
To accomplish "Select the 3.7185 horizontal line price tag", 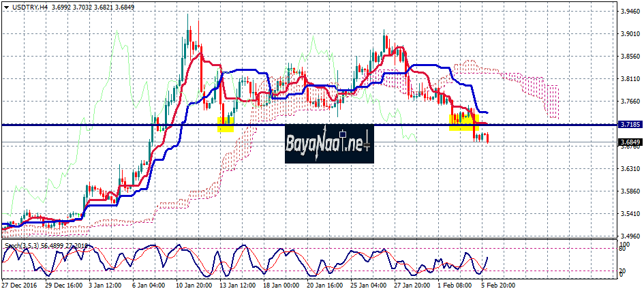I will [629, 125].
